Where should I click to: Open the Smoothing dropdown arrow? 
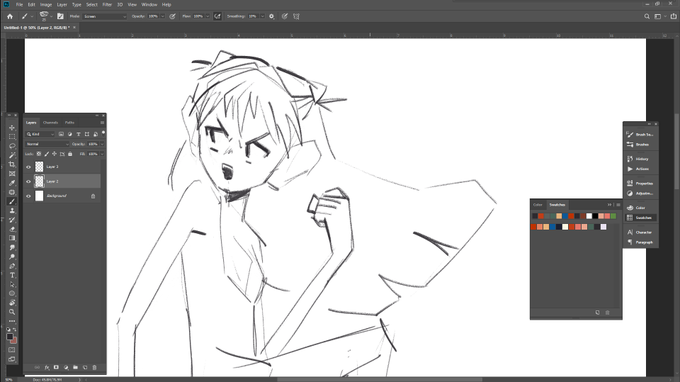click(x=262, y=16)
